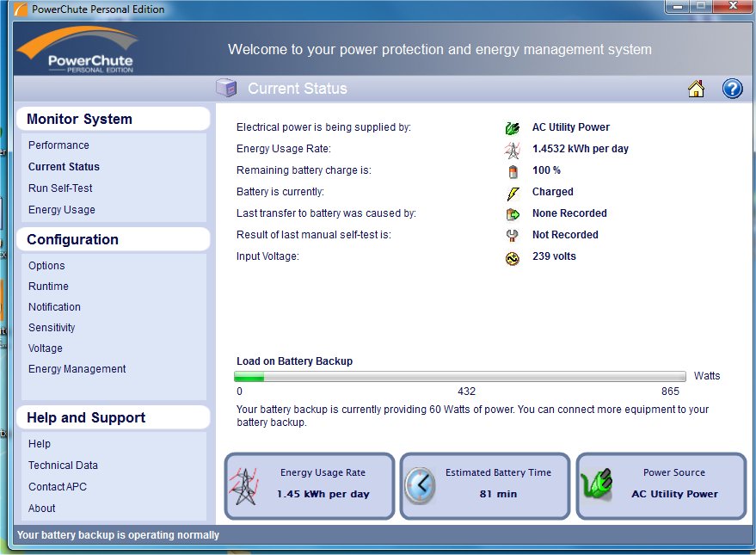Click the yellow sine wave Input Voltage icon
Image resolution: width=756 pixels, height=555 pixels.
[x=513, y=258]
